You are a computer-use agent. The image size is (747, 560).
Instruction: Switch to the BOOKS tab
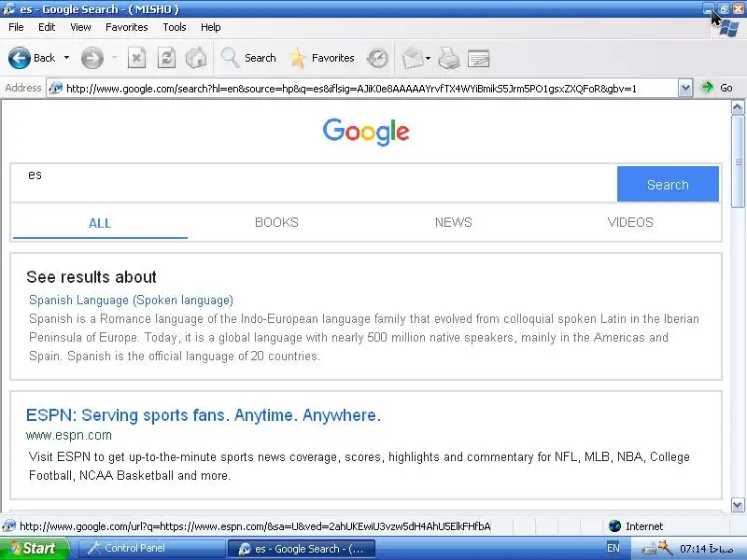[276, 222]
